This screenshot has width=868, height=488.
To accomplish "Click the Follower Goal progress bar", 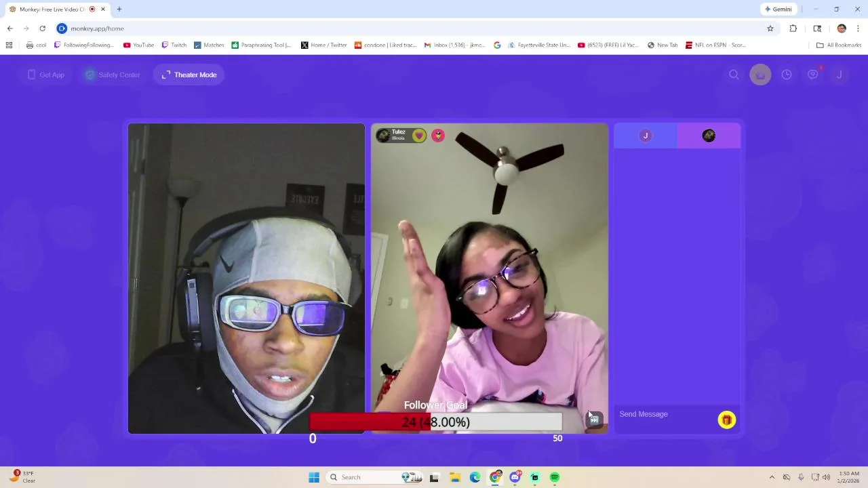I will 436,422.
